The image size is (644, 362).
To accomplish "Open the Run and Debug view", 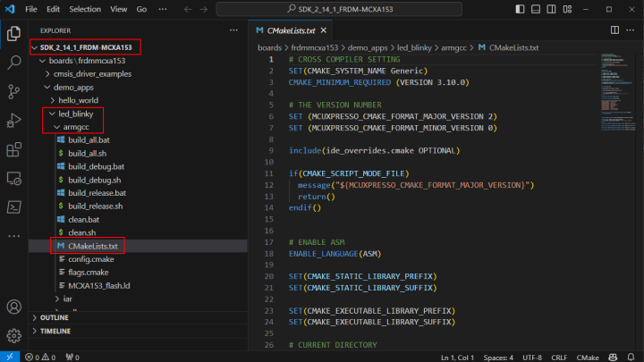I will 13,121.
